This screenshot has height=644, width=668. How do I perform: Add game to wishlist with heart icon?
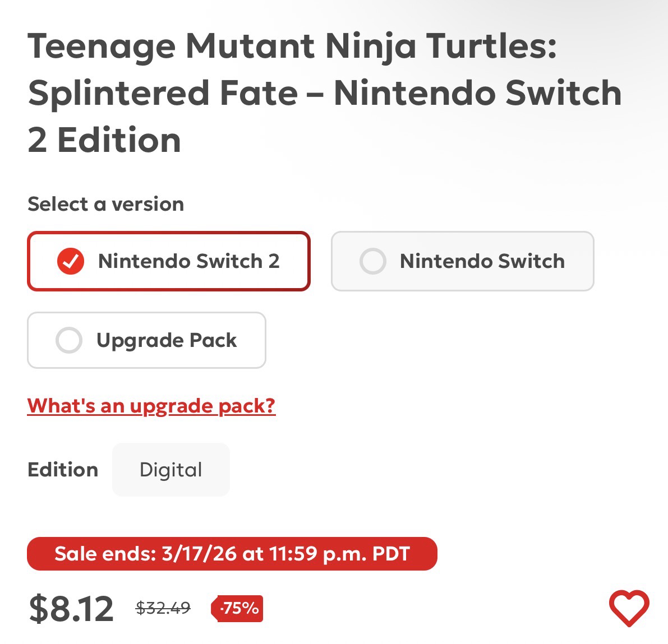[629, 608]
